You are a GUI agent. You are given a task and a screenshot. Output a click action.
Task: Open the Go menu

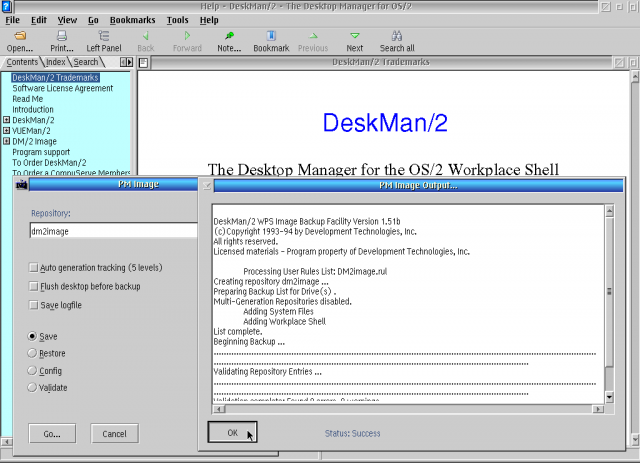click(93, 20)
